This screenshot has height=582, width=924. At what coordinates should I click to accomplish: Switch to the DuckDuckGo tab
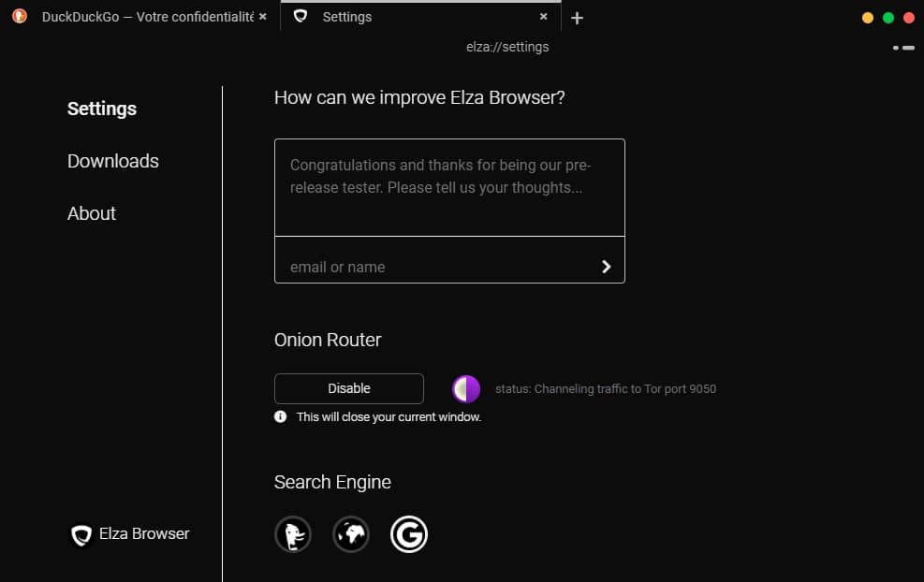tap(140, 17)
